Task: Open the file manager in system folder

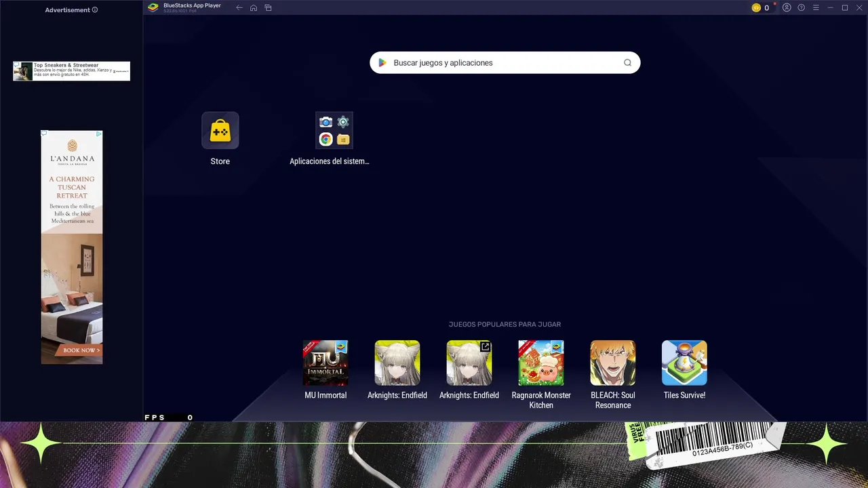Action: (x=343, y=139)
